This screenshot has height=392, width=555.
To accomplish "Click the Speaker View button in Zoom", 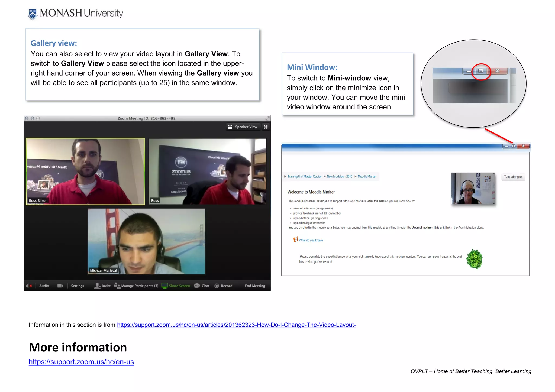I will click(x=243, y=127).
